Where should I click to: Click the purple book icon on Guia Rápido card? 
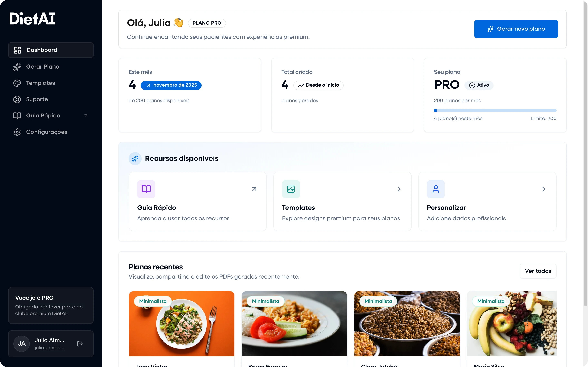(x=146, y=189)
